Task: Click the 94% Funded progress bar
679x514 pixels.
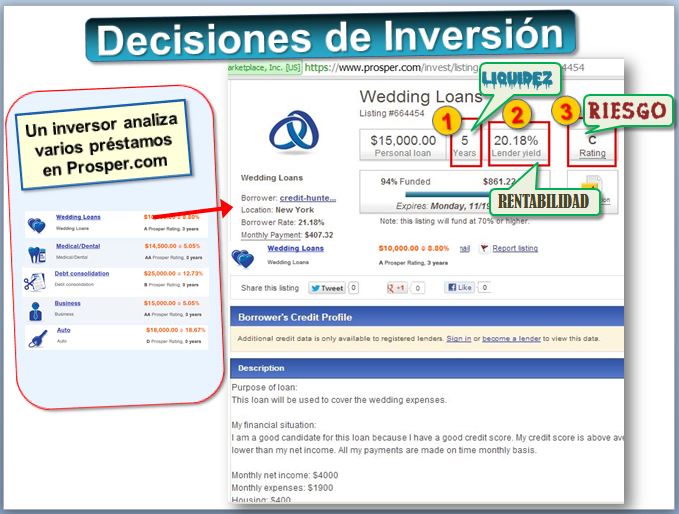Action: [446, 194]
